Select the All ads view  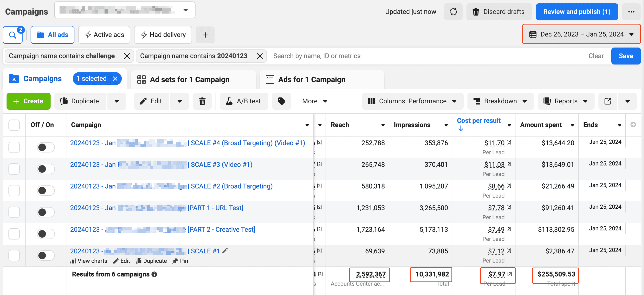[x=52, y=35]
